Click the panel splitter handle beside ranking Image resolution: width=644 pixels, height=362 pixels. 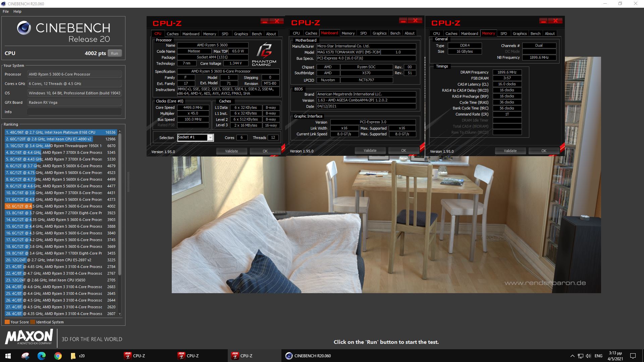pyautogui.click(x=128, y=182)
